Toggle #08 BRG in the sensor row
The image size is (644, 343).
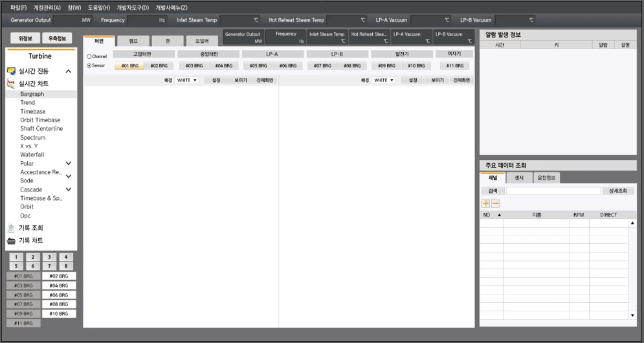click(x=352, y=66)
